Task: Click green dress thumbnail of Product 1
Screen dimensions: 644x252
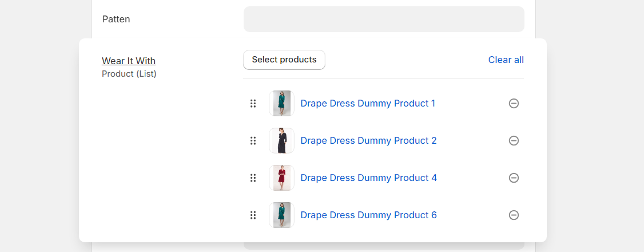Action: coord(282,103)
